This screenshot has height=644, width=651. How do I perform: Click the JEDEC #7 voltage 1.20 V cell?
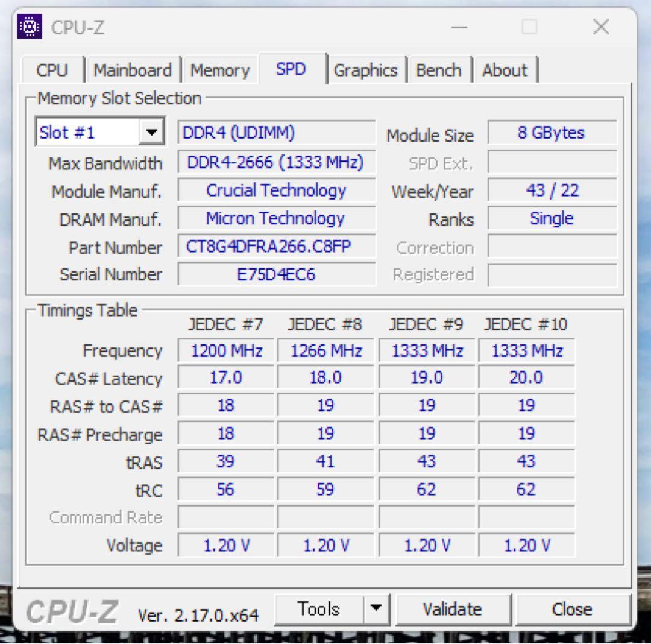click(x=226, y=546)
